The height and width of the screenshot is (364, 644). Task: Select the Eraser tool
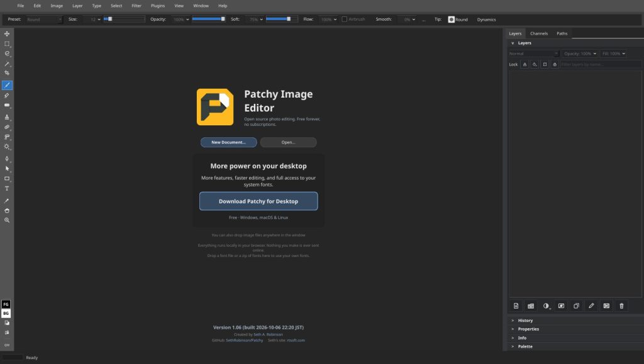tap(7, 96)
